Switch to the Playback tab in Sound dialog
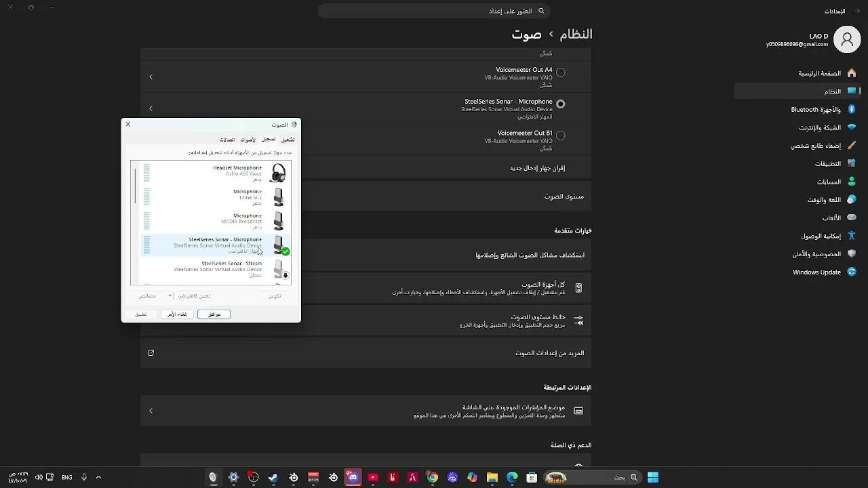 click(x=288, y=140)
